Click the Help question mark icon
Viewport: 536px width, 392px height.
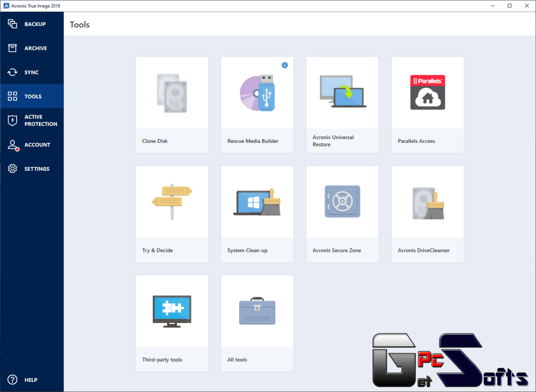[13, 379]
